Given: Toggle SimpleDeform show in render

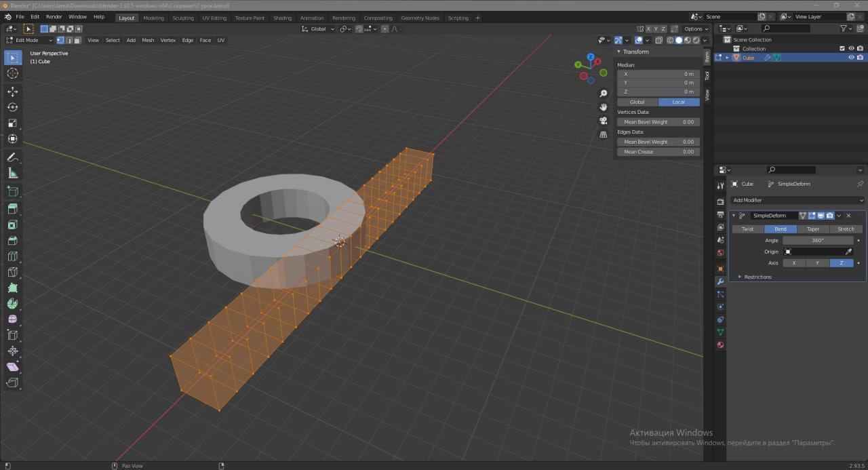Looking at the screenshot, I should coord(829,216).
